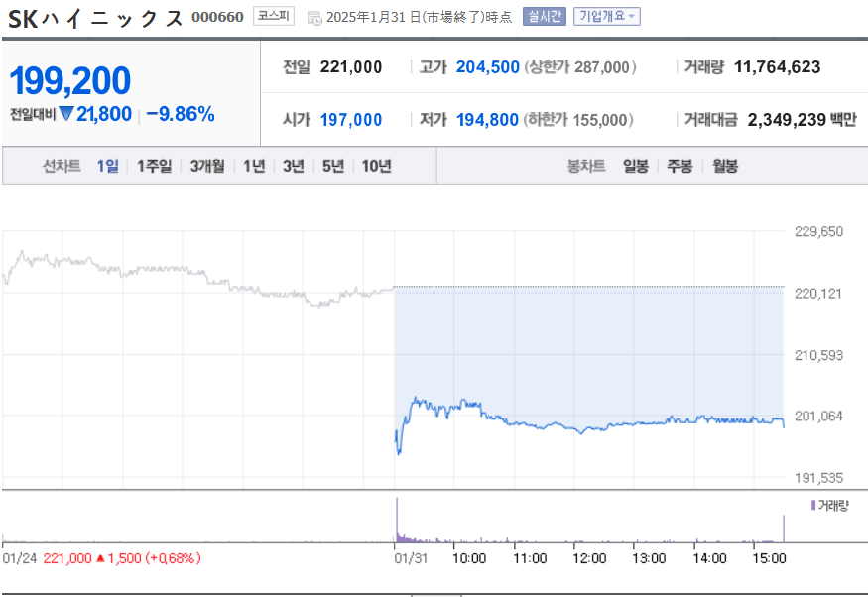Click the 거래량 purple legend marker

pos(813,506)
